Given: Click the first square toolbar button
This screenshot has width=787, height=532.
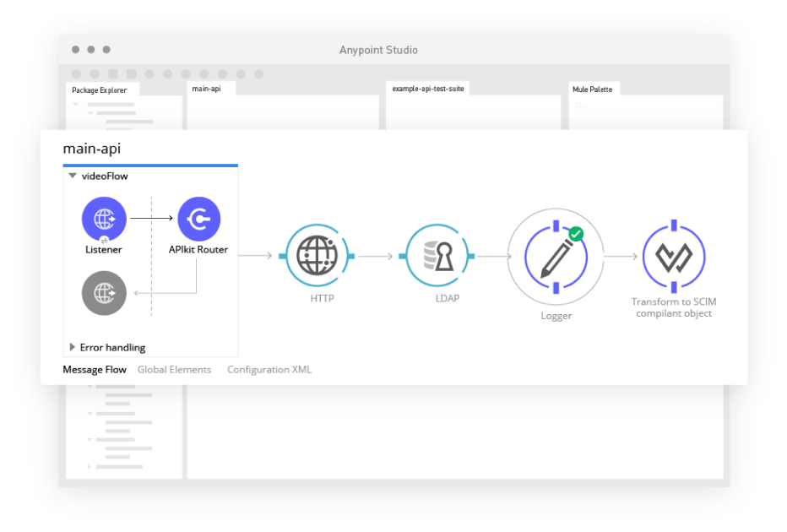Looking at the screenshot, I should (x=113, y=73).
